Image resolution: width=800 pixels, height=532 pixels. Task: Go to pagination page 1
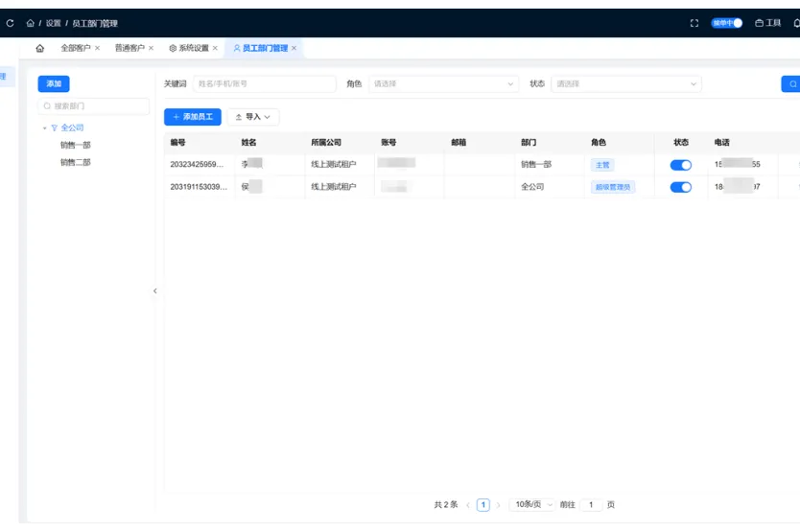[483, 504]
